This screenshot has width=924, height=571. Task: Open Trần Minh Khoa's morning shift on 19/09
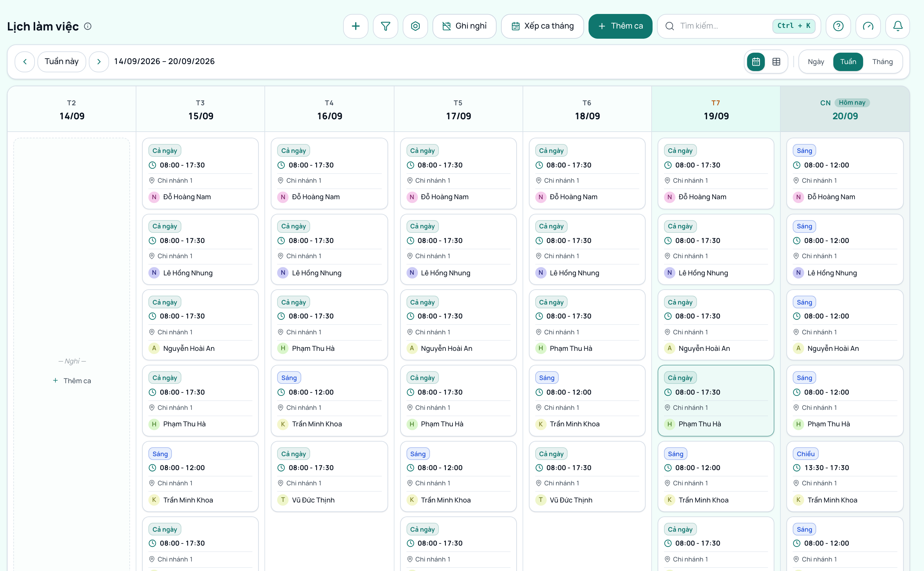click(x=716, y=476)
